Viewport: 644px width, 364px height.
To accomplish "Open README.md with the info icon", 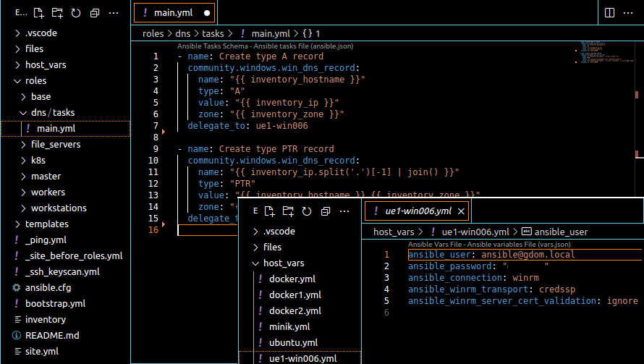I will 52,335.
